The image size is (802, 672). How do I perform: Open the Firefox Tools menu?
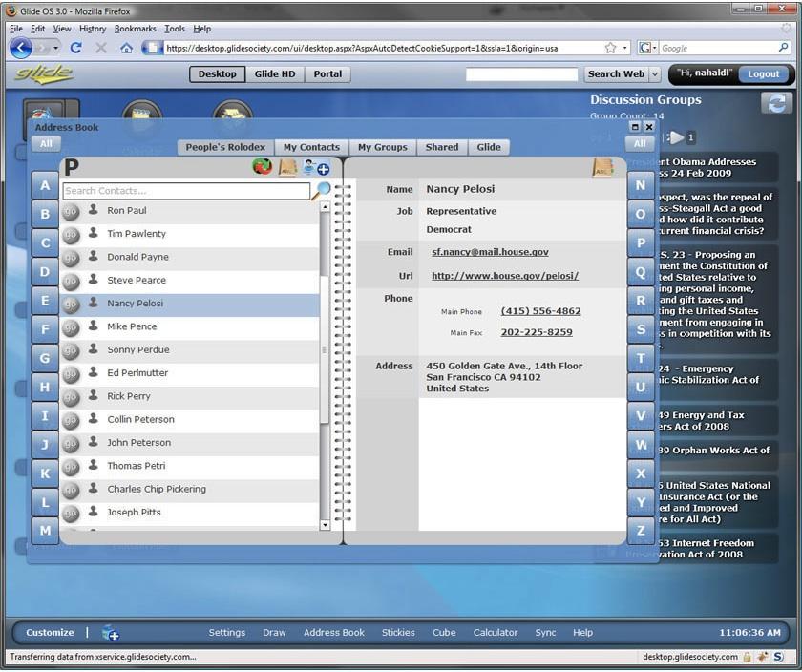tap(175, 29)
